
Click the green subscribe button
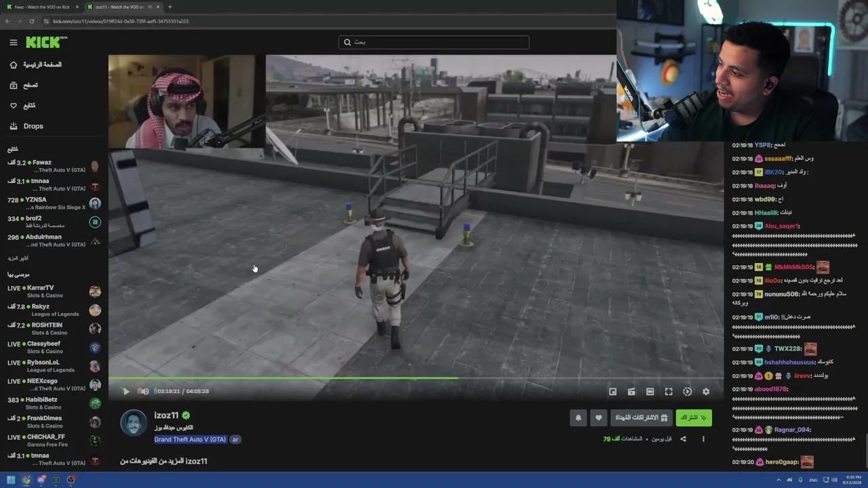point(694,418)
